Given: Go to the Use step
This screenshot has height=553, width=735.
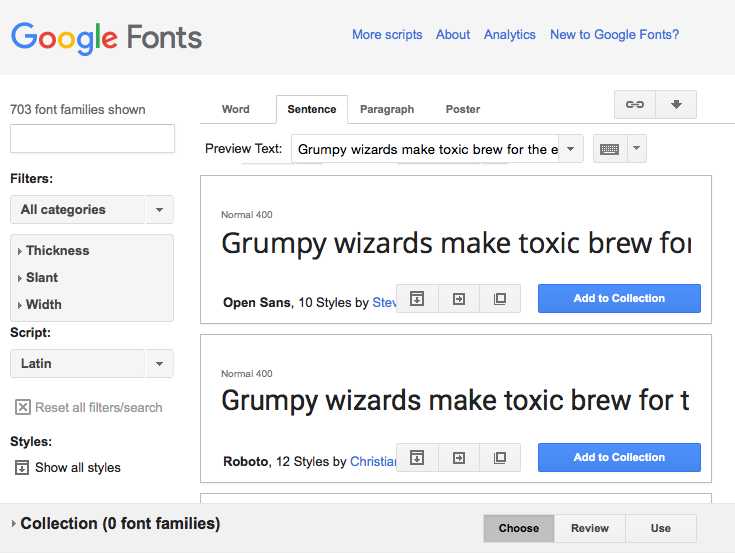Looking at the screenshot, I should pos(660,528).
